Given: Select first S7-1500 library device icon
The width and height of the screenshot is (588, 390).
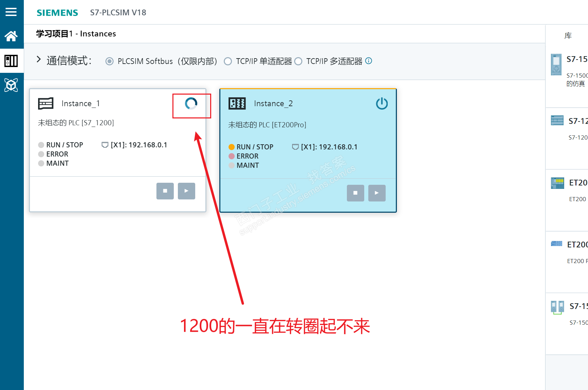Looking at the screenshot, I should pos(556,65).
